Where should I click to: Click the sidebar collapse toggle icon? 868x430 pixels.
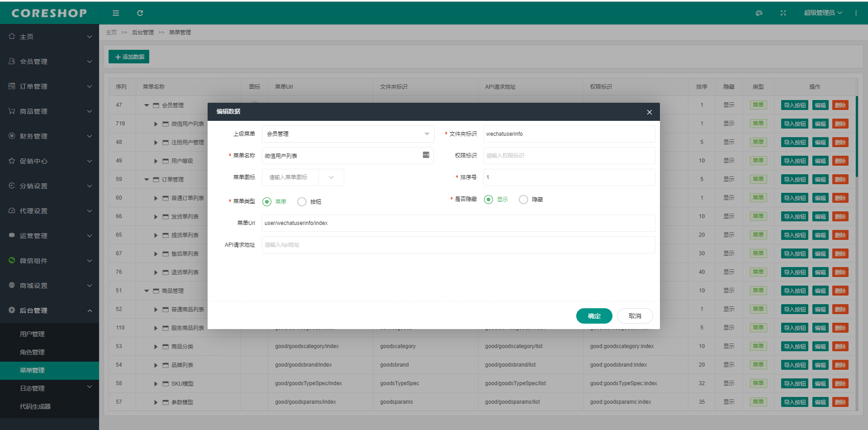[x=116, y=13]
